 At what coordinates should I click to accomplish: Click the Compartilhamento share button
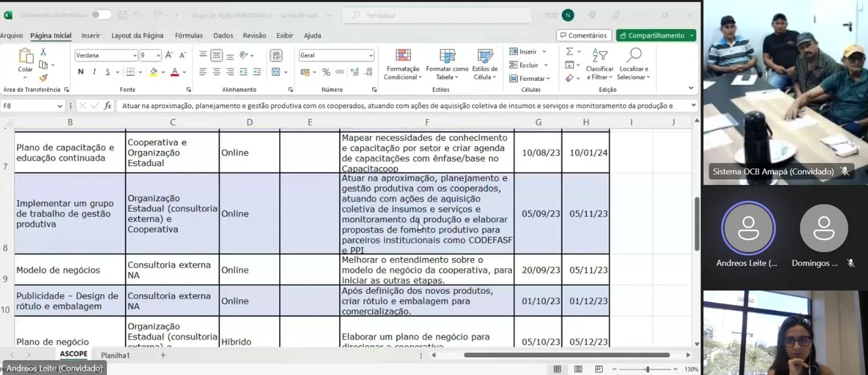pos(656,35)
